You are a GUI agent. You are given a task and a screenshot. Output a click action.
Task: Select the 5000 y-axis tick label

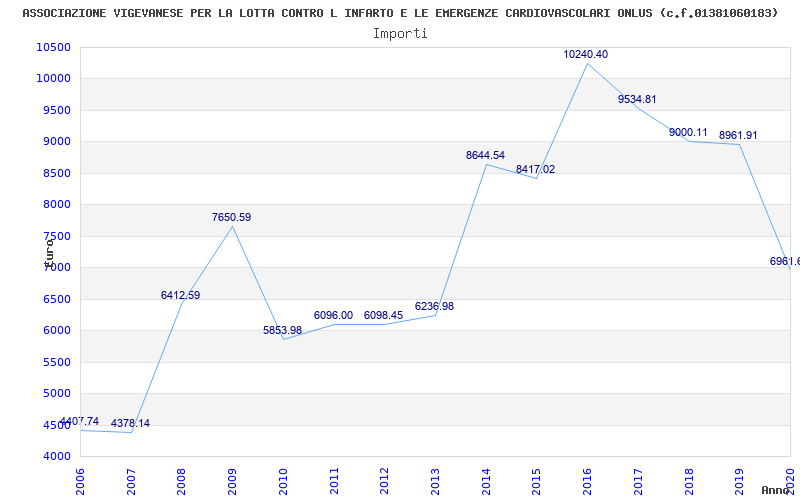(56, 393)
